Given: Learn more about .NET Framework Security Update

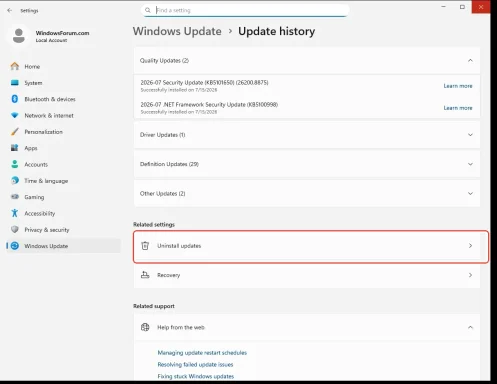Looking at the screenshot, I should coord(458,108).
